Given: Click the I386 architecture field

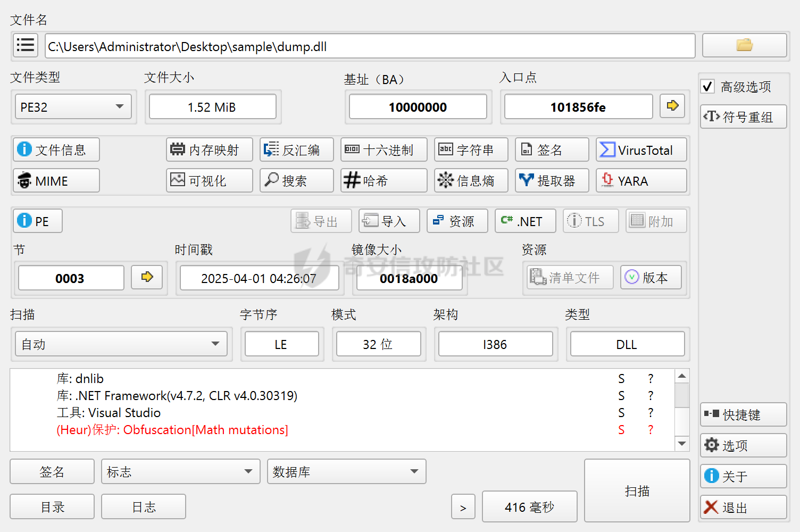Looking at the screenshot, I should click(x=496, y=344).
